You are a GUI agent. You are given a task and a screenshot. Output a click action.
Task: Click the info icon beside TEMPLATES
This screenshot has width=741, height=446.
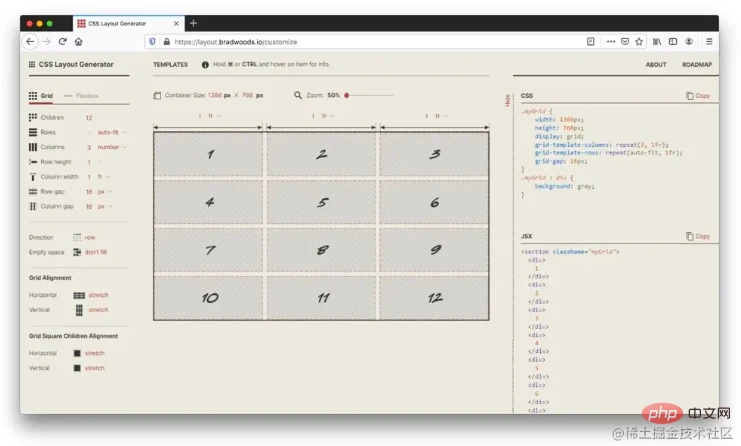(205, 65)
